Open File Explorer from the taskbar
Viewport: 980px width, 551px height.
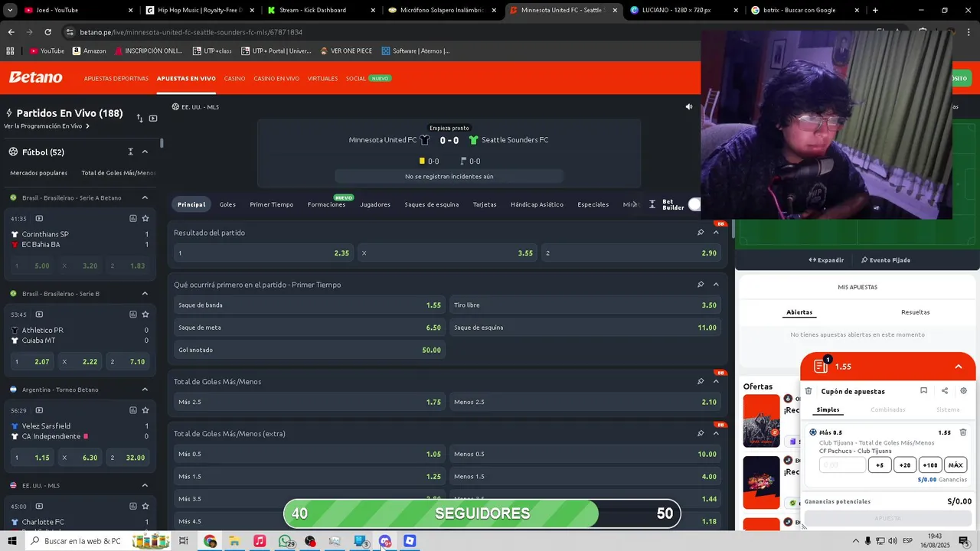pos(234,541)
